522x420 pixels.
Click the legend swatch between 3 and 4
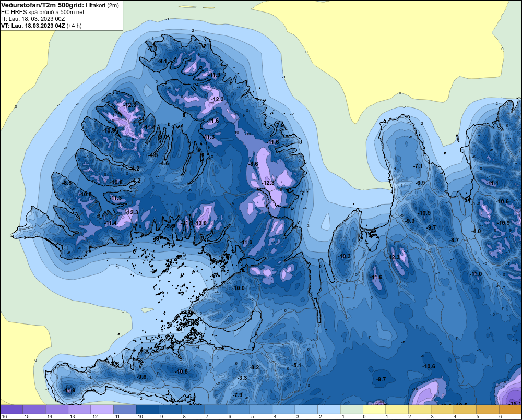(x=443, y=410)
